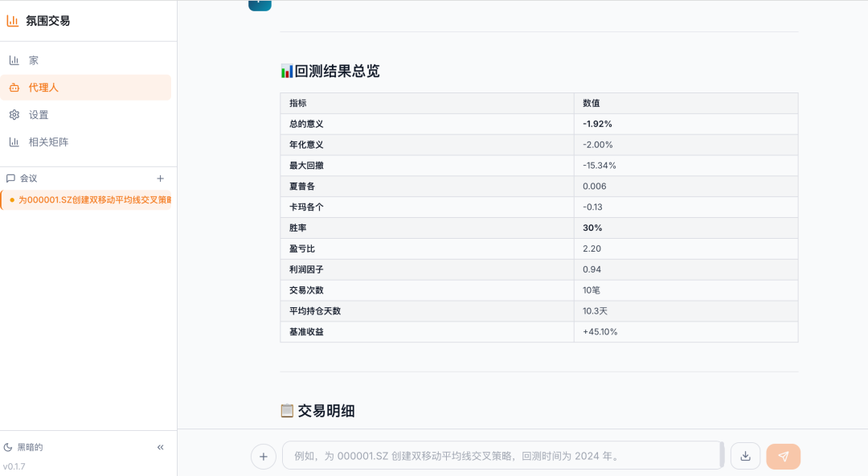The height and width of the screenshot is (476, 868).
Task: Click the moon icon in sidebar footer
Action: coord(8,447)
